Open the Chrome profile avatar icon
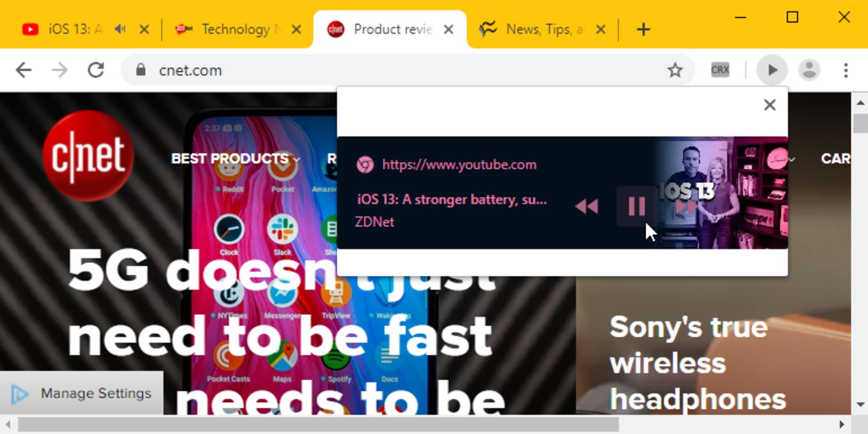 click(x=809, y=70)
